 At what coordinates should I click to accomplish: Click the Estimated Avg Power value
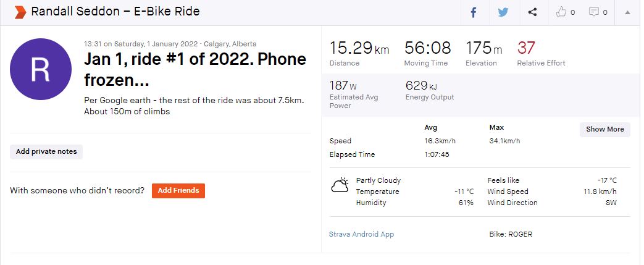[x=339, y=86]
